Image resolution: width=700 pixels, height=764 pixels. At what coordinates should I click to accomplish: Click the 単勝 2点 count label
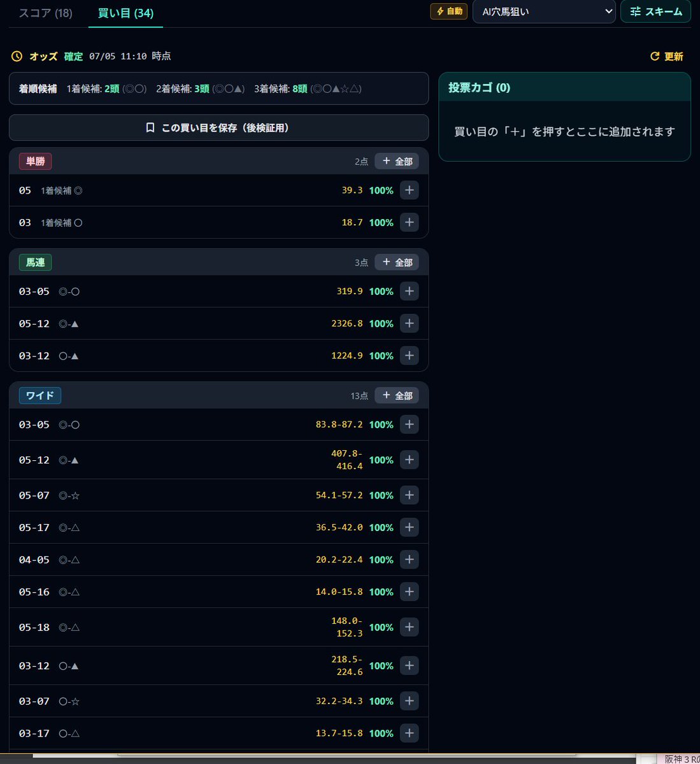[x=361, y=162]
